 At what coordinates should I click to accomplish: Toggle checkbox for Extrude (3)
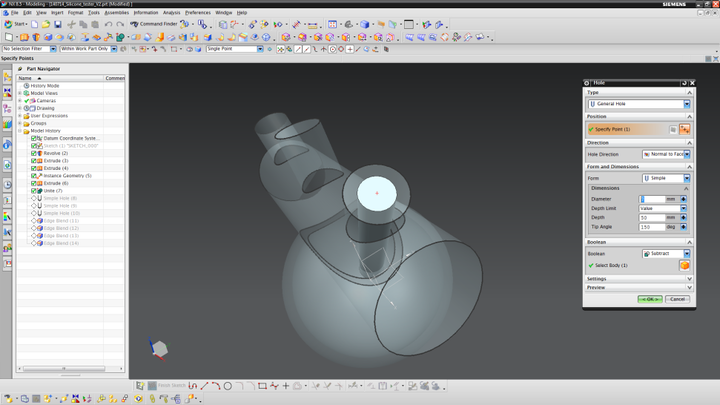[34, 161]
